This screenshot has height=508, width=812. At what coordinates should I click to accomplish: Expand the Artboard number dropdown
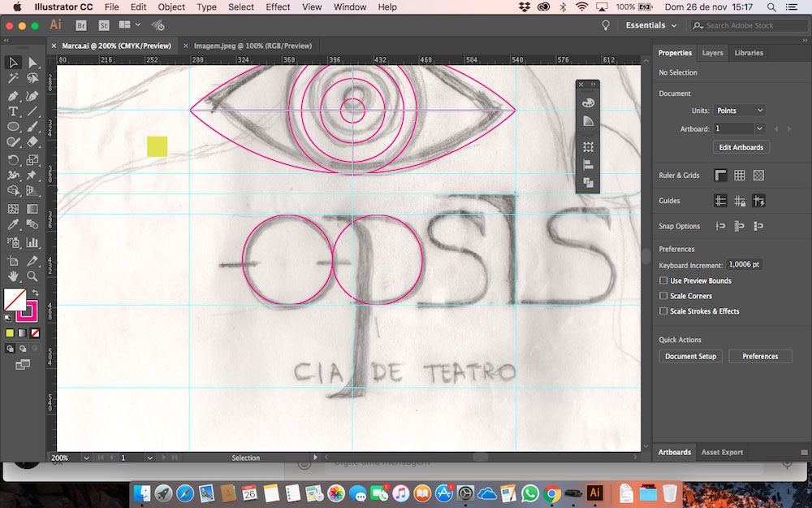point(759,128)
